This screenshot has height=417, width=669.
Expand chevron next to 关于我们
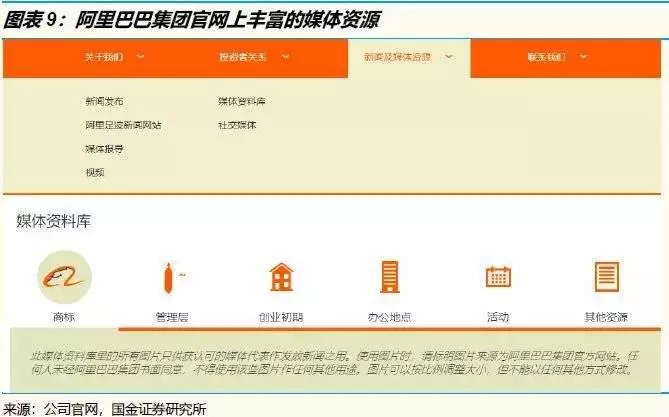point(140,56)
